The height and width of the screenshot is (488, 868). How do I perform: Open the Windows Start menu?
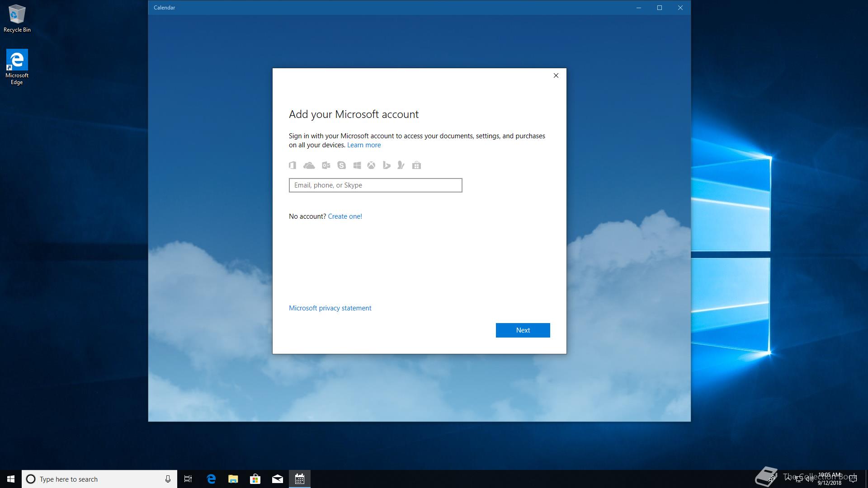click(x=11, y=479)
